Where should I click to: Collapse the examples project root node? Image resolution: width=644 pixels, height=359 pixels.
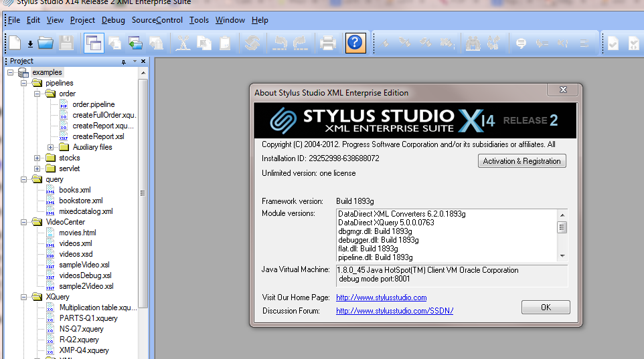pyautogui.click(x=10, y=73)
